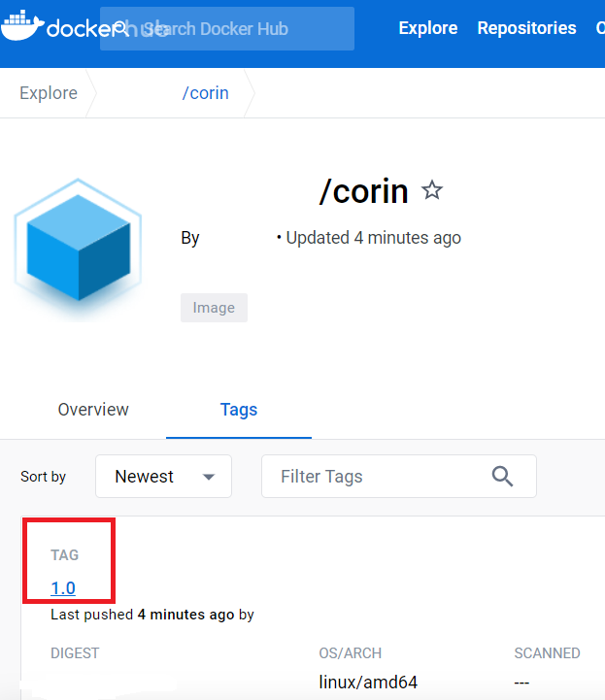The image size is (605, 700).
Task: Click Explore in the breadcrumb
Action: [49, 93]
